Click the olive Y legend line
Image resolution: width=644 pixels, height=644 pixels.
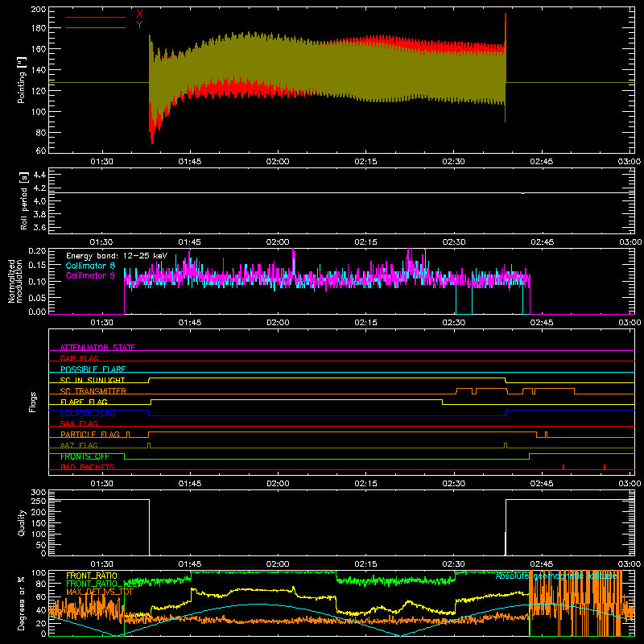pos(96,28)
